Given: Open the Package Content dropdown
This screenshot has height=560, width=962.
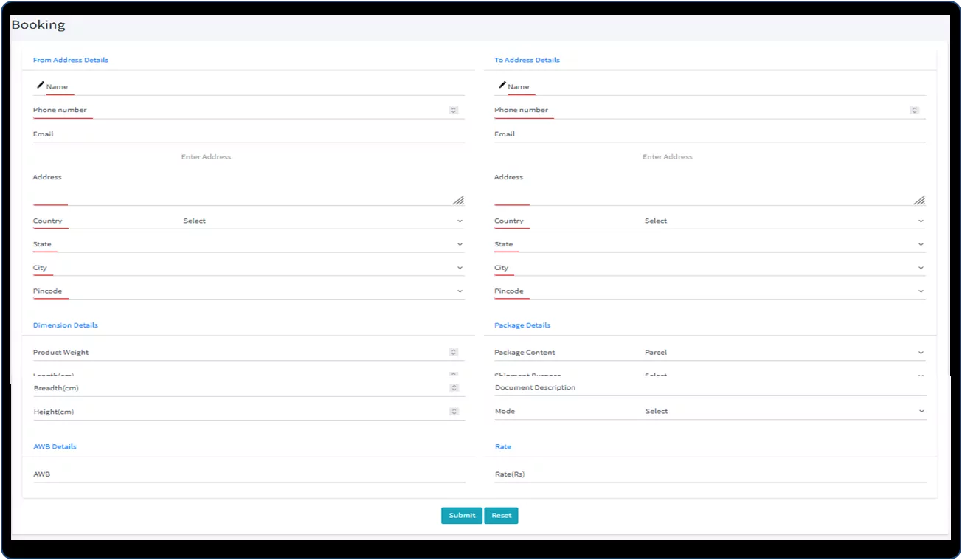Looking at the screenshot, I should (783, 353).
